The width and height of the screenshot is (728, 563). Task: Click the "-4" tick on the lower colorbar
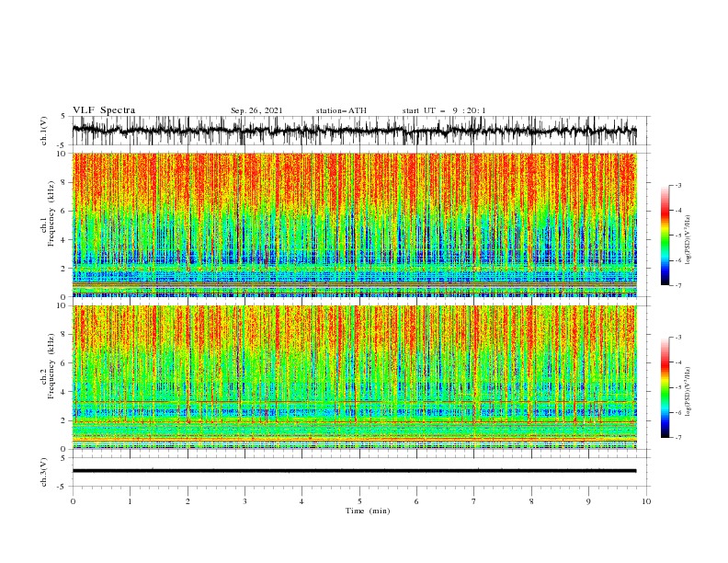tap(677, 362)
